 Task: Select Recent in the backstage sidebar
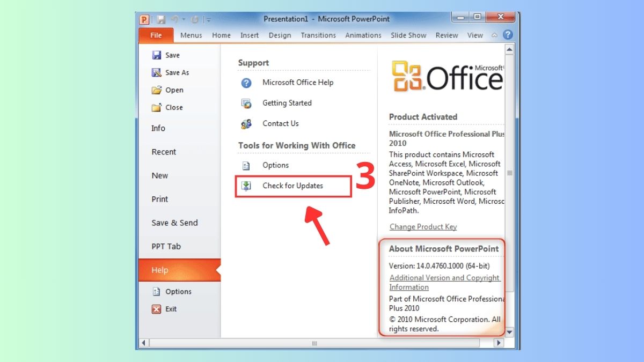[x=164, y=152]
